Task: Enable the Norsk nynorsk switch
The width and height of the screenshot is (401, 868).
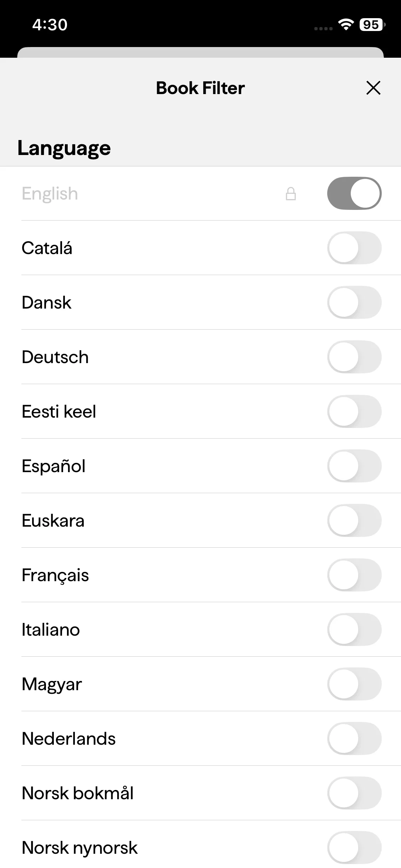Action: (x=354, y=848)
